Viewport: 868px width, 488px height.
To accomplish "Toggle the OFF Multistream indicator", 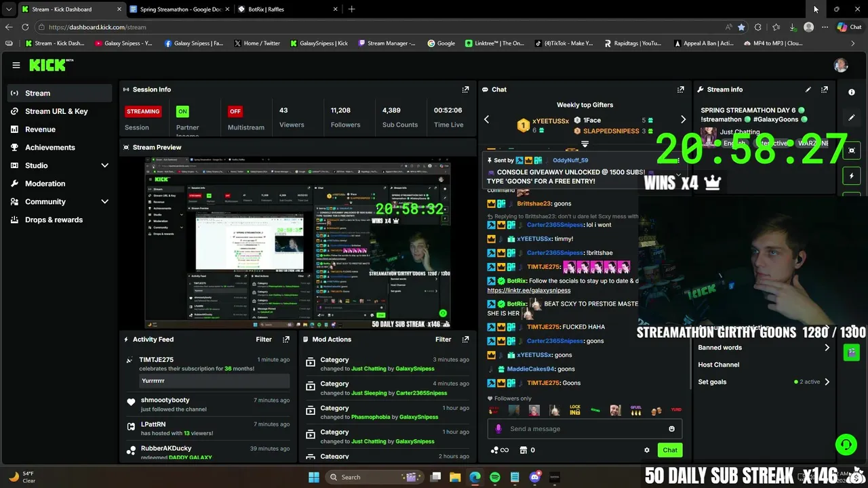I will click(x=235, y=111).
